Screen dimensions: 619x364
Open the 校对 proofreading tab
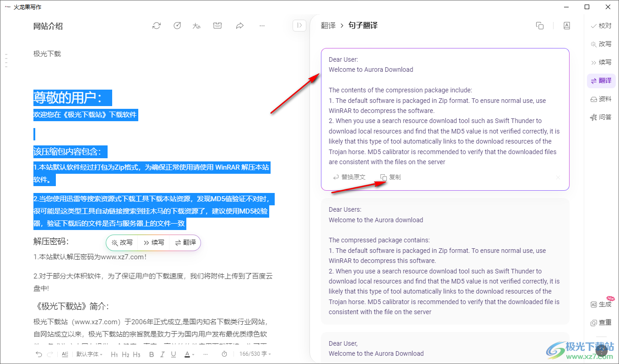pyautogui.click(x=601, y=26)
